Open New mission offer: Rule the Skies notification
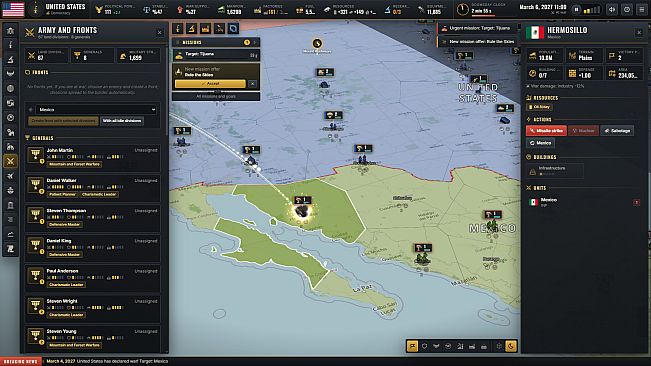Viewport: 651px width, 366px height. (x=477, y=41)
